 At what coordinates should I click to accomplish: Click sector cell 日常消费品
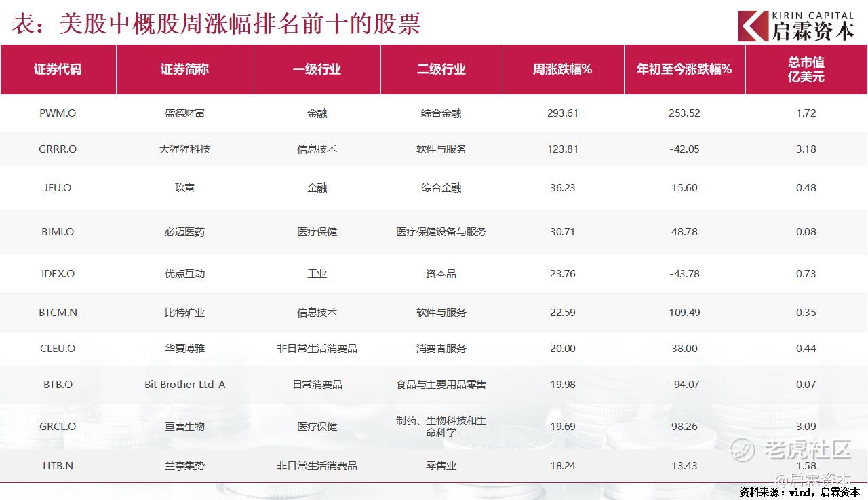(317, 384)
